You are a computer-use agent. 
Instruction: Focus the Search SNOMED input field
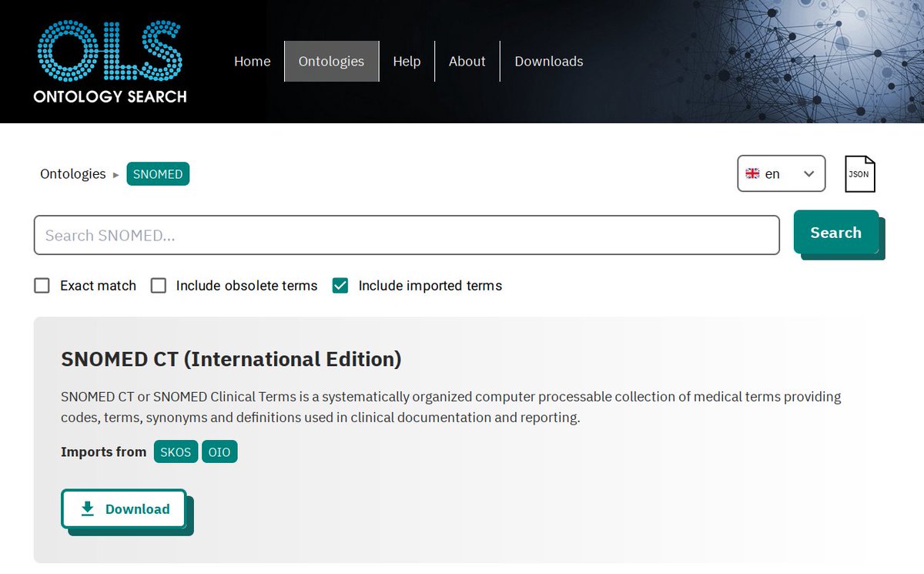click(x=407, y=235)
